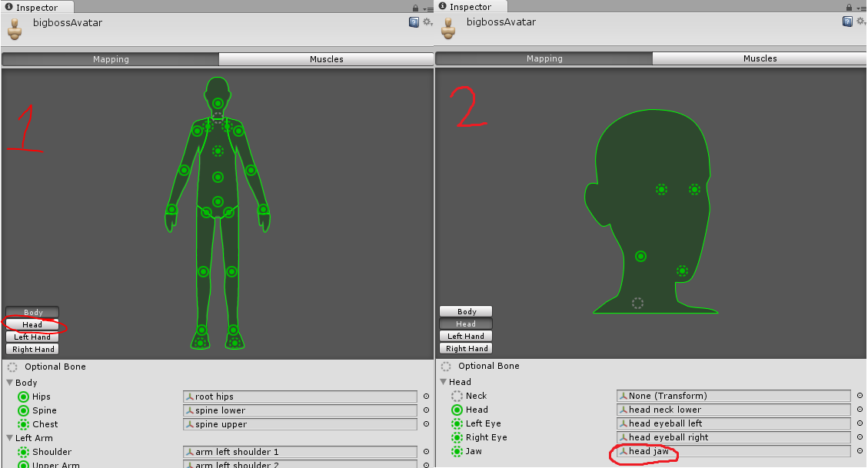Select the Chest bone circle on the body diagram
Viewport: 868px width, 468px height.
click(x=218, y=151)
